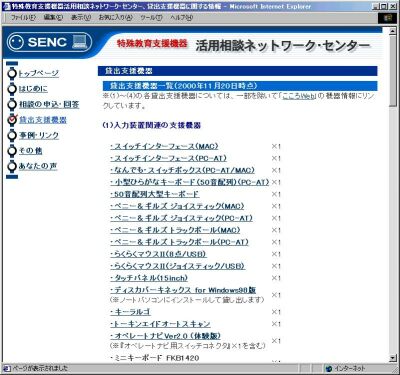This screenshot has height=375, width=400.
Task: Click the circle bullet beside あなたの声
Action: point(12,166)
